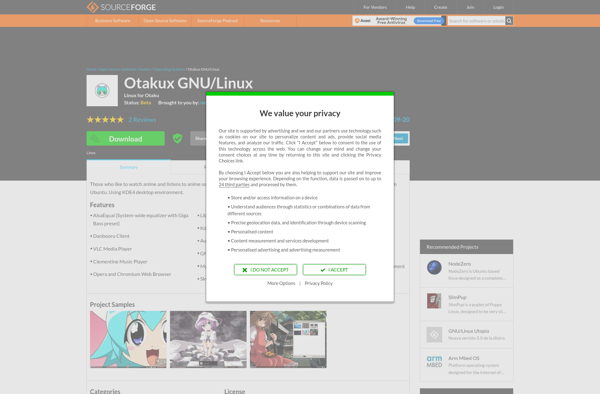
Task: Click the five-star rating
Action: pyautogui.click(x=105, y=120)
